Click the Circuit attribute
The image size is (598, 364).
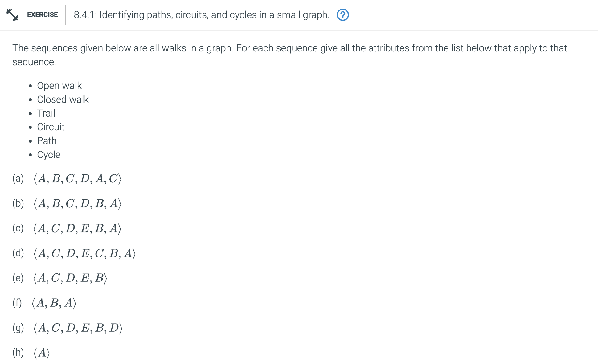[x=51, y=127]
